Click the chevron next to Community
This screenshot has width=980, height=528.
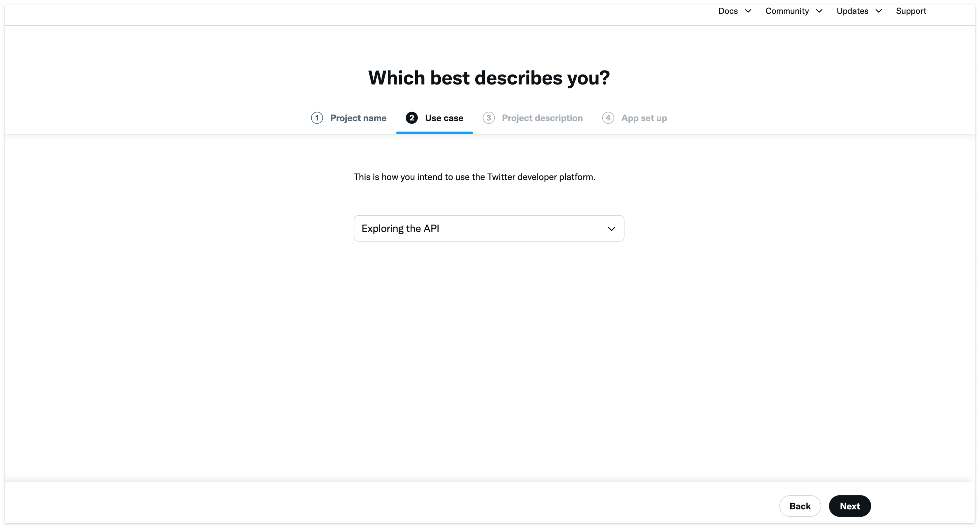tap(819, 11)
